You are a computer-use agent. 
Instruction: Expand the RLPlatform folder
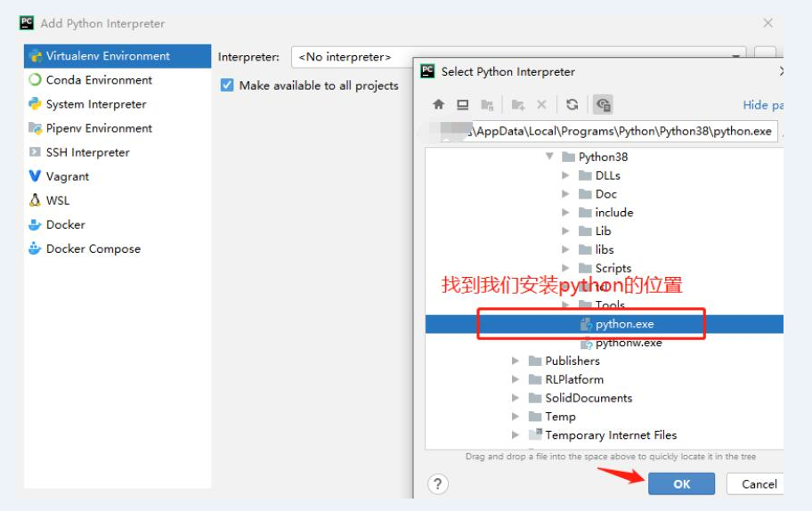tap(516, 379)
